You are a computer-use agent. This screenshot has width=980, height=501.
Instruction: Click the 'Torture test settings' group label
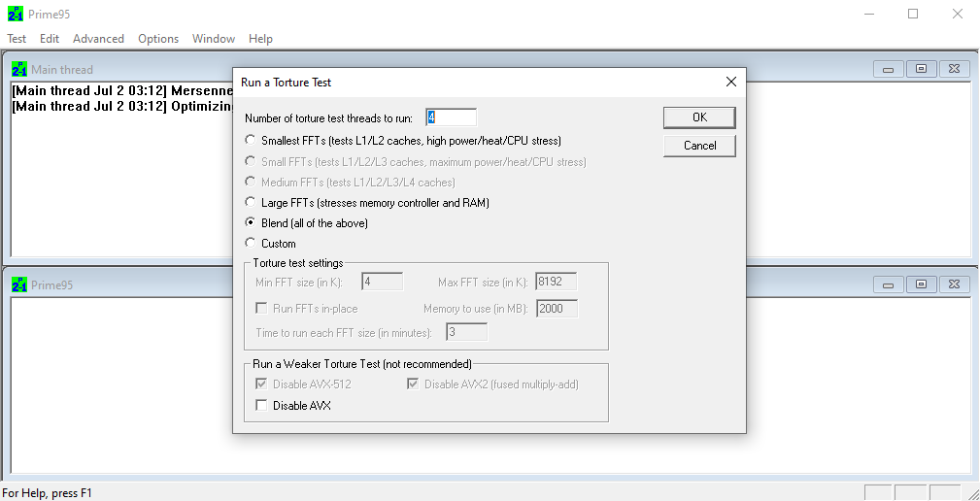click(x=298, y=263)
